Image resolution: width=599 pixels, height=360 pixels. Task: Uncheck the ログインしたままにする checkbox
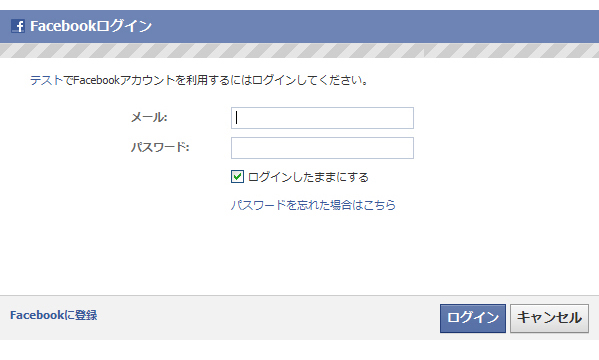click(x=237, y=177)
